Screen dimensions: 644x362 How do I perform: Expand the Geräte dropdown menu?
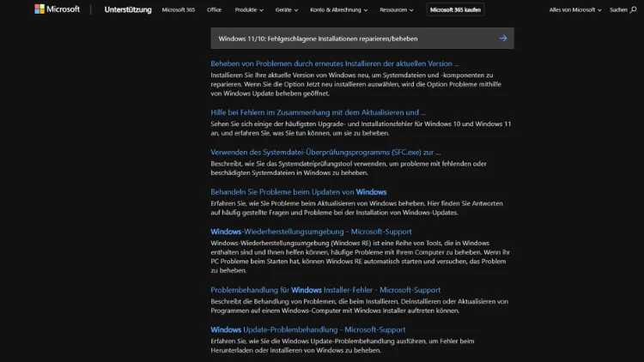tap(287, 9)
